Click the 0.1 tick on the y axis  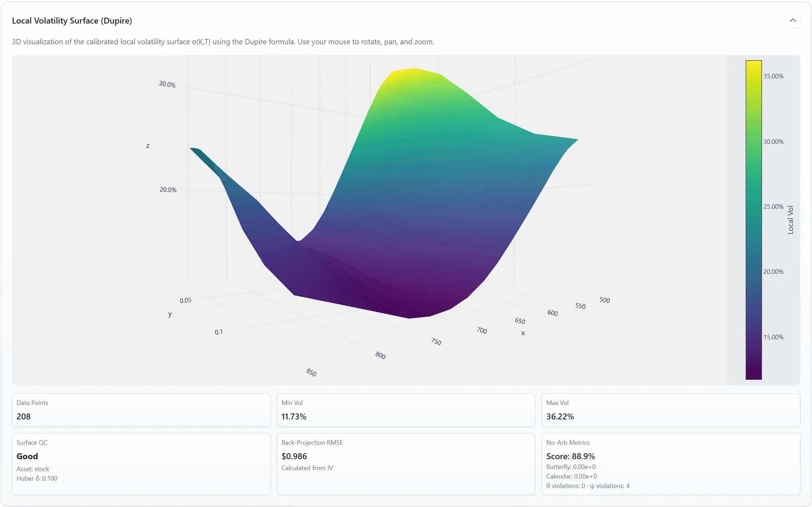tap(219, 332)
